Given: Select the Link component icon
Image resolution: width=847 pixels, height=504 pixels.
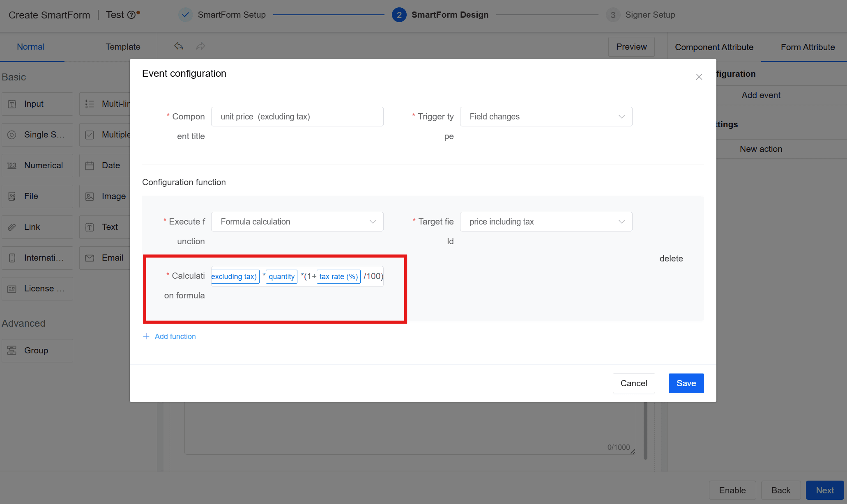Looking at the screenshot, I should coord(12,227).
